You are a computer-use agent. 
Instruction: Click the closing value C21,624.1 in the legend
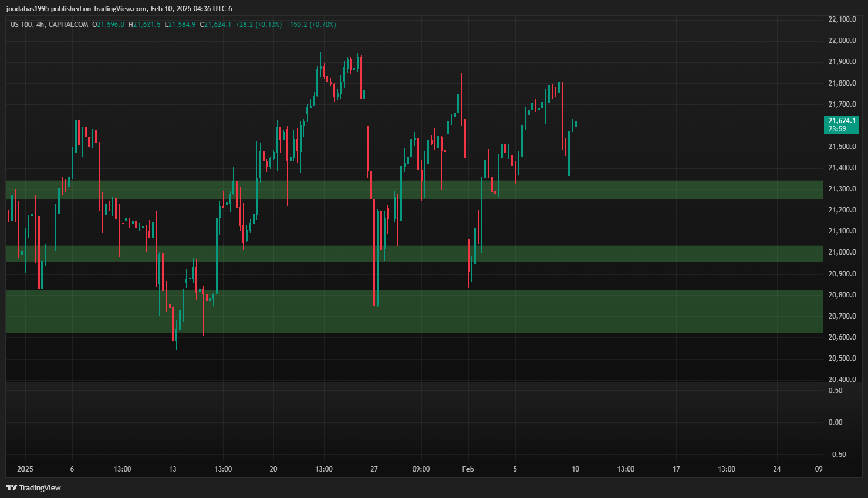pos(215,25)
